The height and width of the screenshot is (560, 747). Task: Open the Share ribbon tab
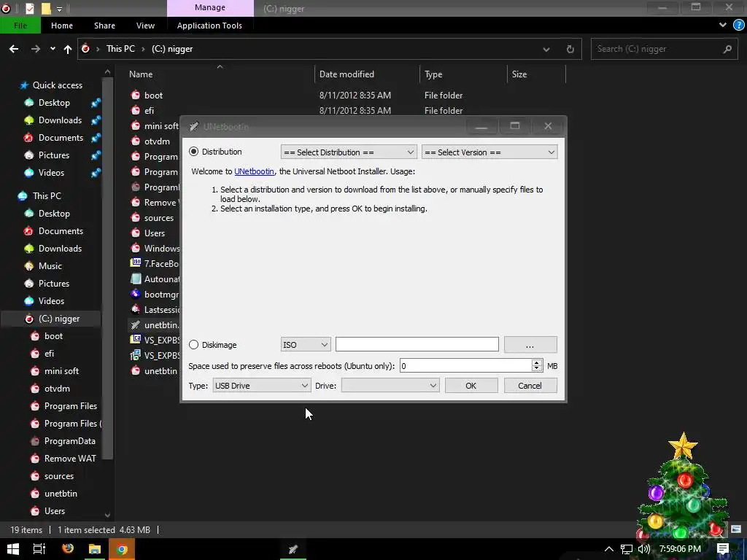point(104,26)
